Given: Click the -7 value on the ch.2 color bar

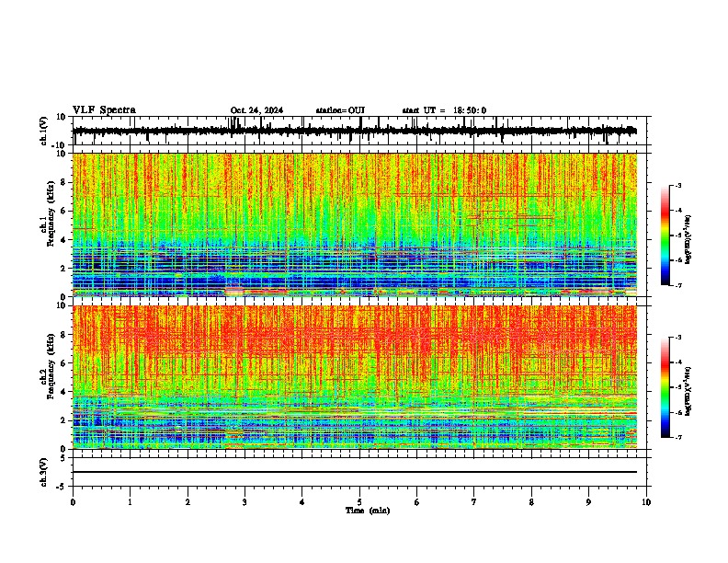Looking at the screenshot, I should coord(678,437).
